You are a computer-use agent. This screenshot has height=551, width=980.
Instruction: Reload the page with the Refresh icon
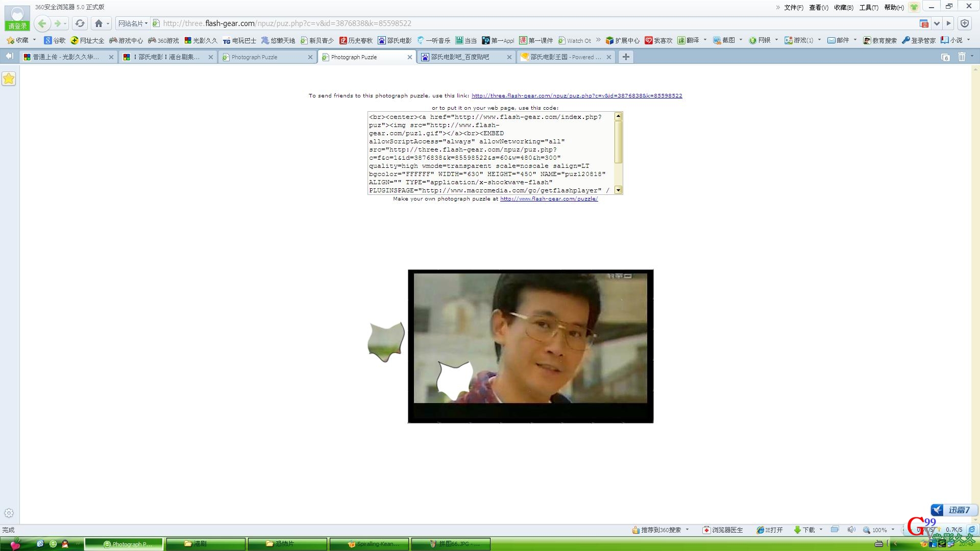point(80,23)
